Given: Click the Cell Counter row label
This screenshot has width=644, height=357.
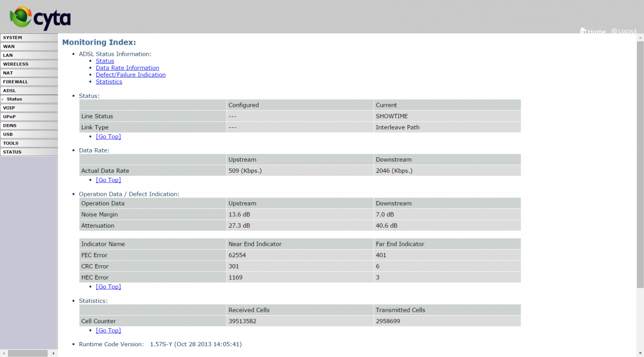Looking at the screenshot, I should pos(98,321).
